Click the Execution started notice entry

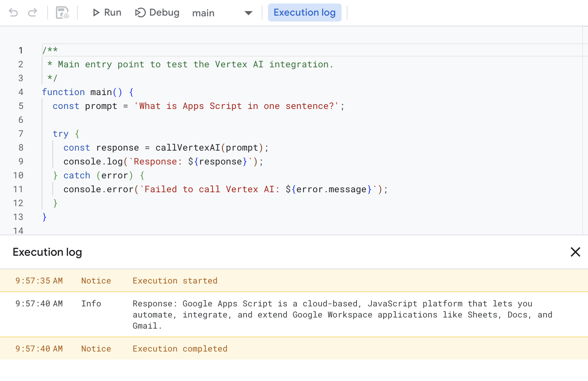pos(175,280)
